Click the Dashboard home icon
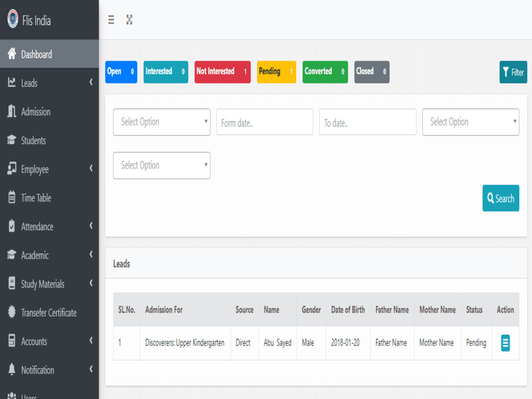Screen dimensions: 532x399 (12, 54)
